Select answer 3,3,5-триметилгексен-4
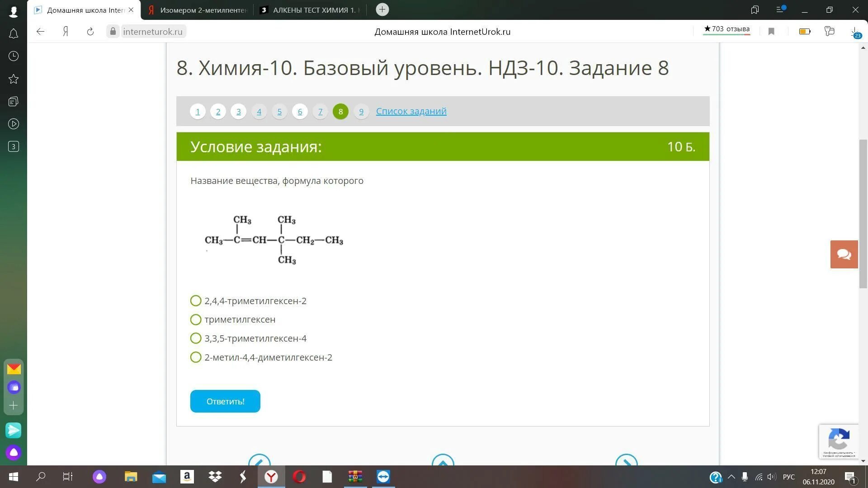Image resolution: width=868 pixels, height=488 pixels. (196, 338)
